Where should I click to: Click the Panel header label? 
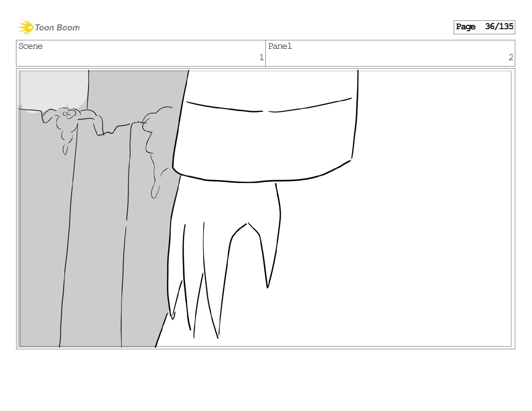(x=280, y=46)
